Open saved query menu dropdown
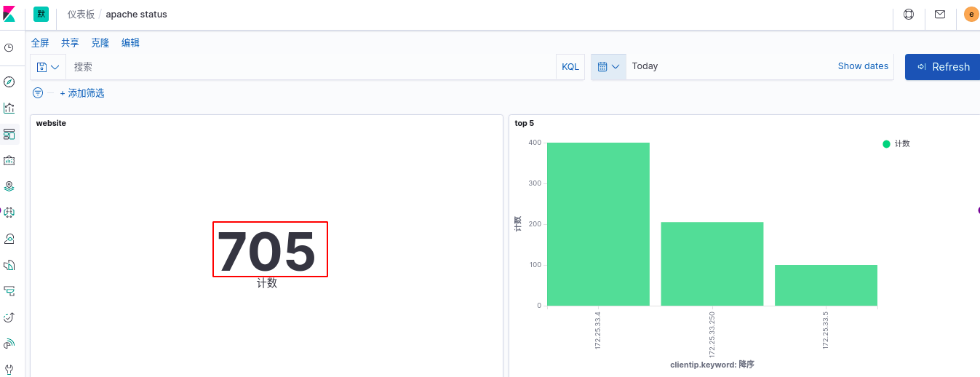Viewport: 980px width, 377px height. click(48, 66)
